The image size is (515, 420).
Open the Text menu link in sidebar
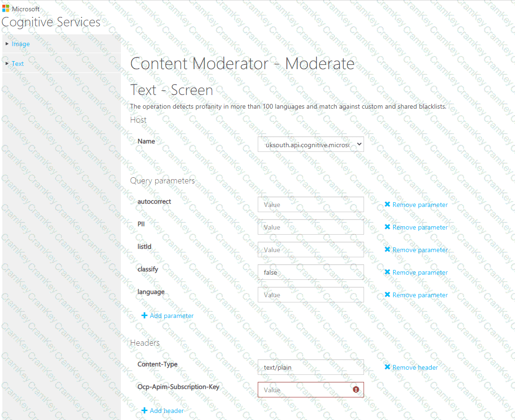click(18, 63)
